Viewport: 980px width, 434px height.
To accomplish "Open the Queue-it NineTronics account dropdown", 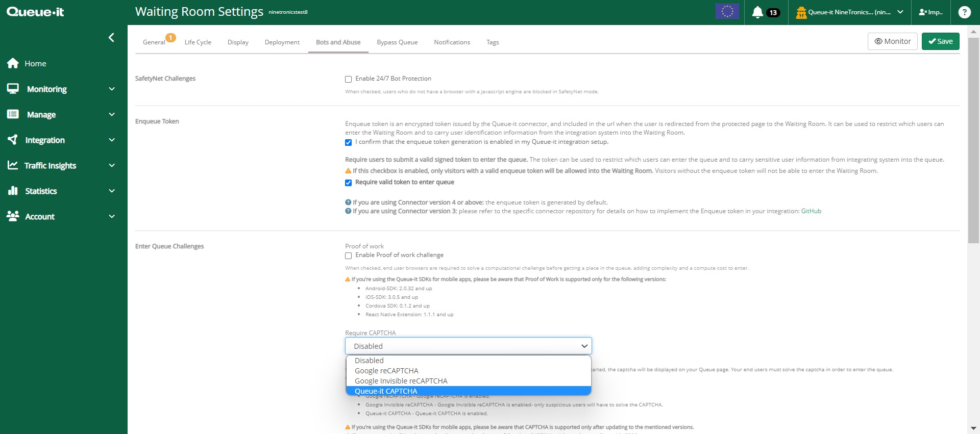I will tap(850, 12).
